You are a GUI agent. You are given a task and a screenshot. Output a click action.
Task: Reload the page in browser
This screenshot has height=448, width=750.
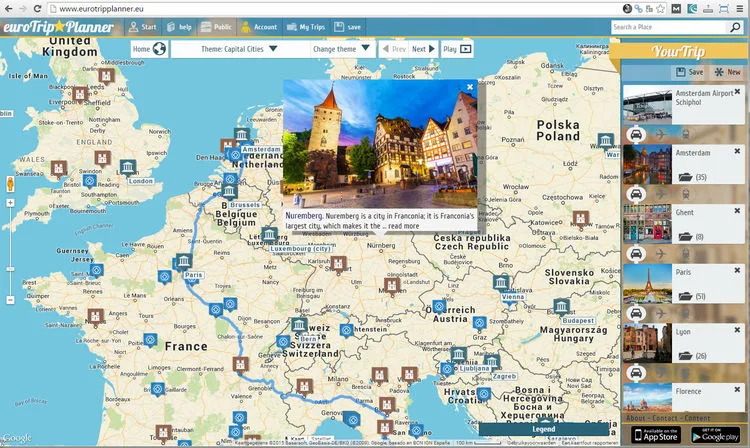37,9
